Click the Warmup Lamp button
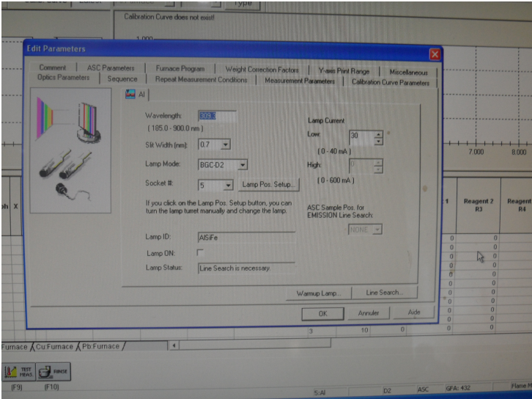Image resolution: width=532 pixels, height=399 pixels. pos(319,293)
